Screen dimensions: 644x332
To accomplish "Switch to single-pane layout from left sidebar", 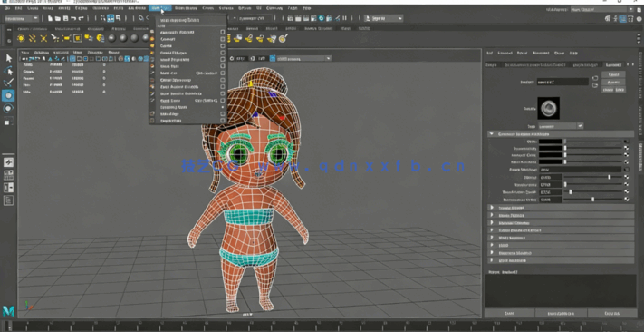I will pos(9,162).
